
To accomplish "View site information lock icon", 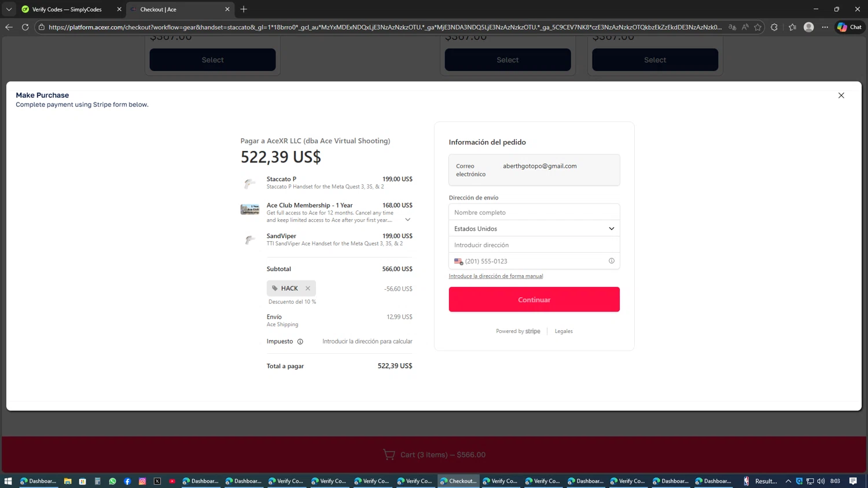I will (x=42, y=27).
